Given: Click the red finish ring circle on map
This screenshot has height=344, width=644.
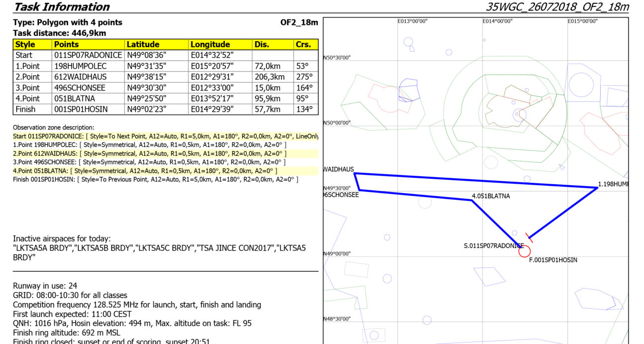Looking at the screenshot, I should pos(524,252).
